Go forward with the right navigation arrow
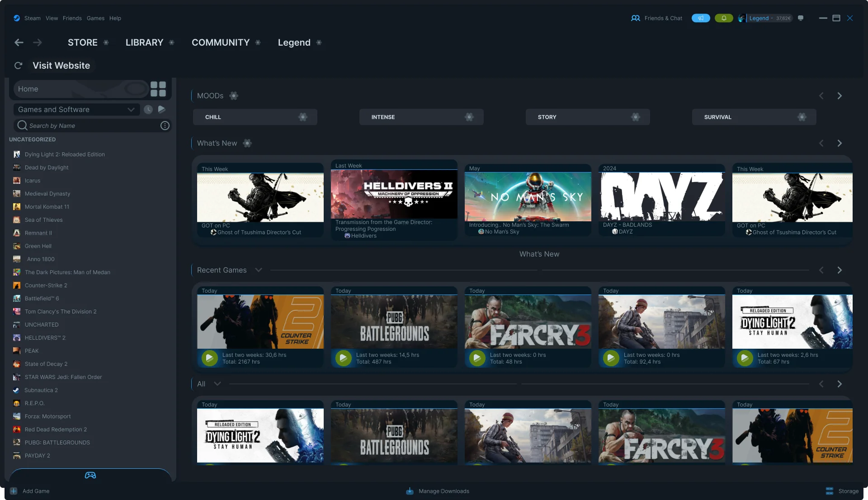The height and width of the screenshot is (500, 868). pos(38,42)
